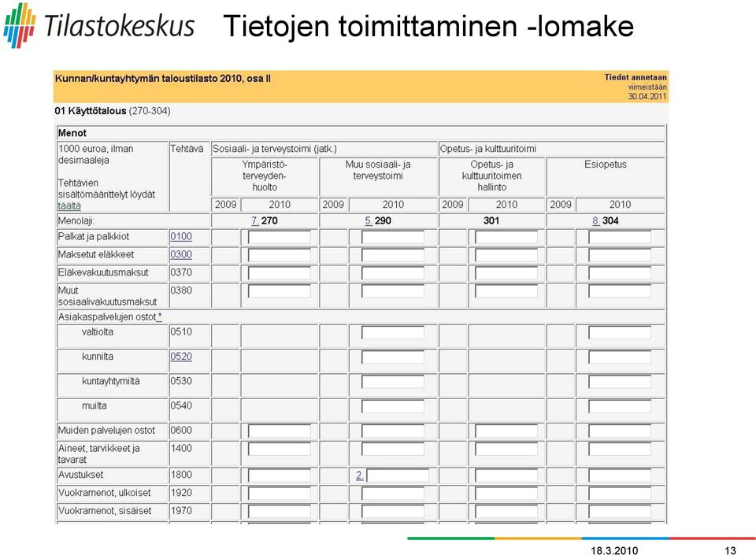Open footnote 8 link beside column 304

pos(596,220)
